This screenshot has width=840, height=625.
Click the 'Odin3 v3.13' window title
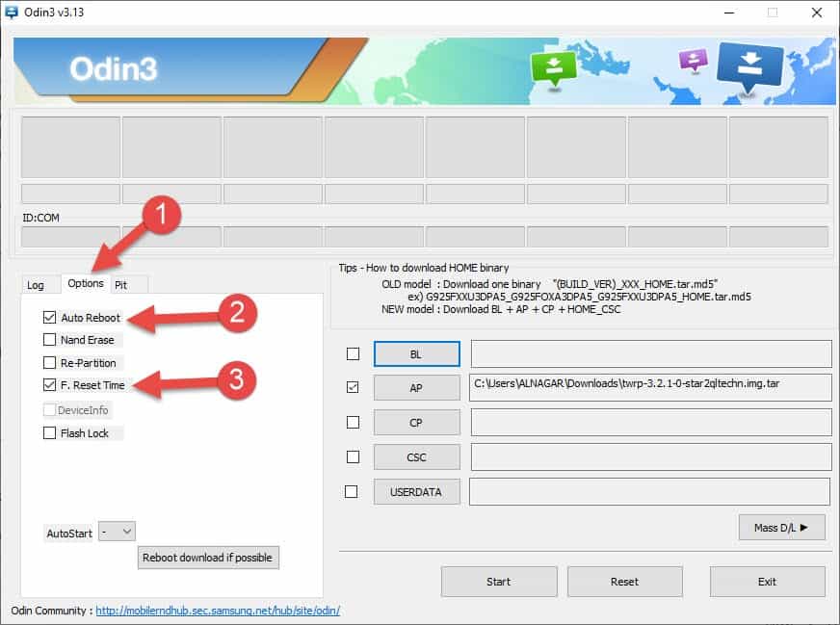pyautogui.click(x=54, y=13)
